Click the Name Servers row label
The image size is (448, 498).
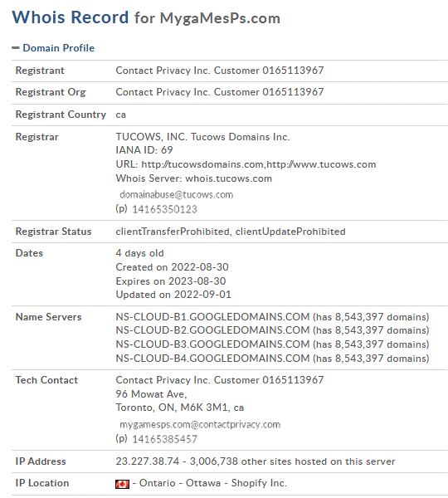click(49, 317)
